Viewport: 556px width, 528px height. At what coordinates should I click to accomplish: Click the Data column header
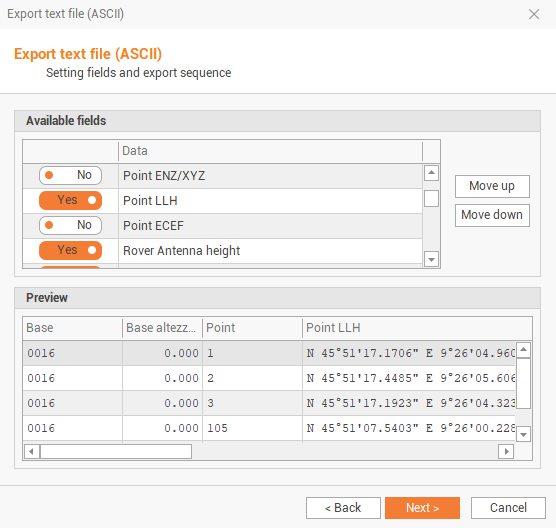click(x=270, y=151)
